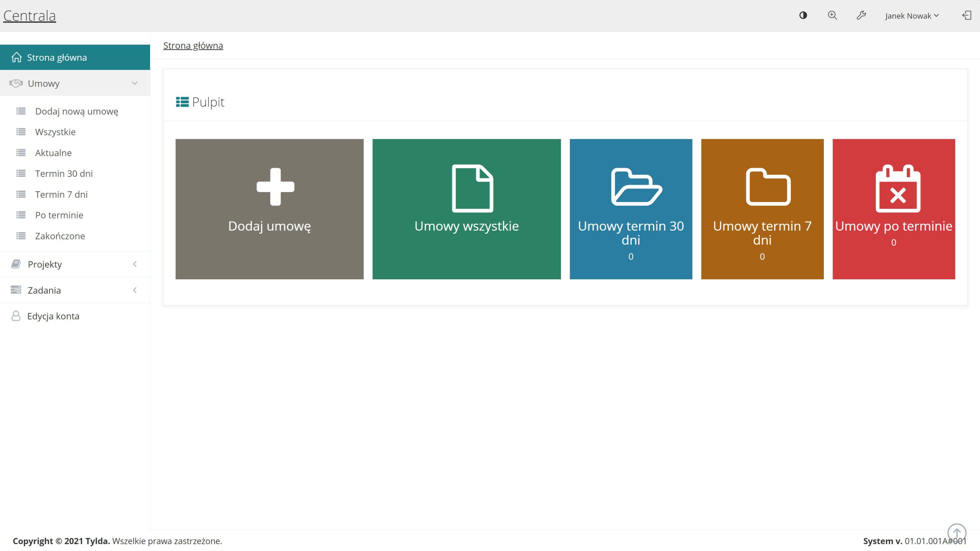Select Dodaj nową umowę submenu item
The image size is (980, 551).
(77, 111)
